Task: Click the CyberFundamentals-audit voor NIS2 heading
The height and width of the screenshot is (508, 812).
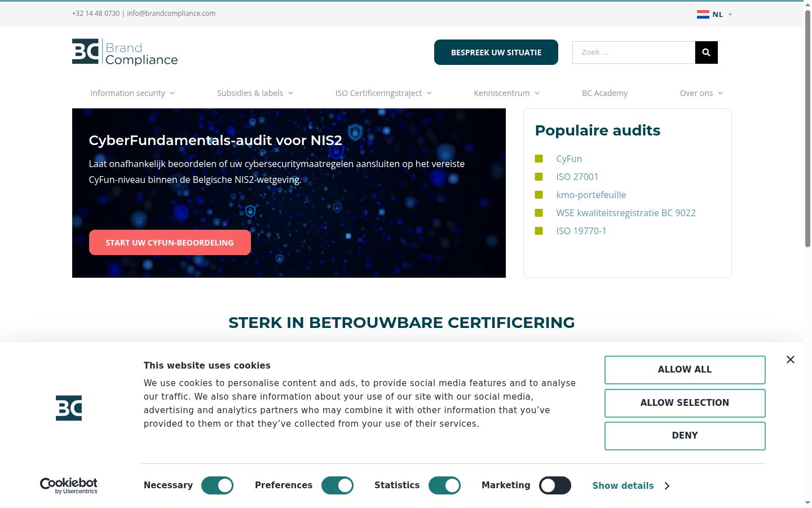Action: tap(215, 140)
